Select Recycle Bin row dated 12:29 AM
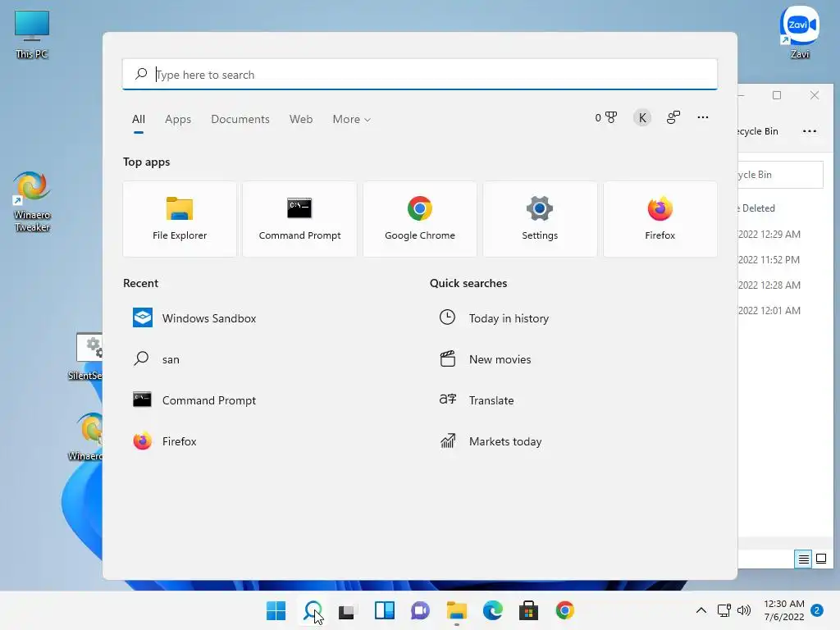This screenshot has height=630, width=840. coord(769,234)
